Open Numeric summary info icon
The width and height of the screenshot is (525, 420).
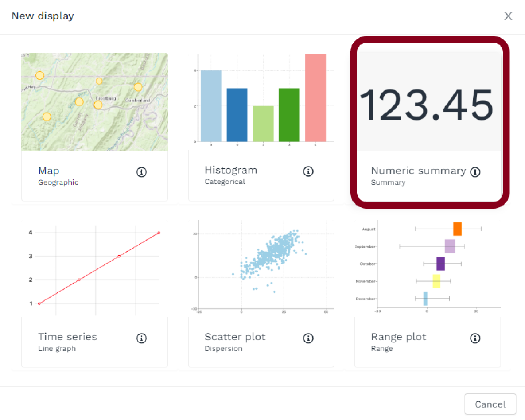(475, 172)
